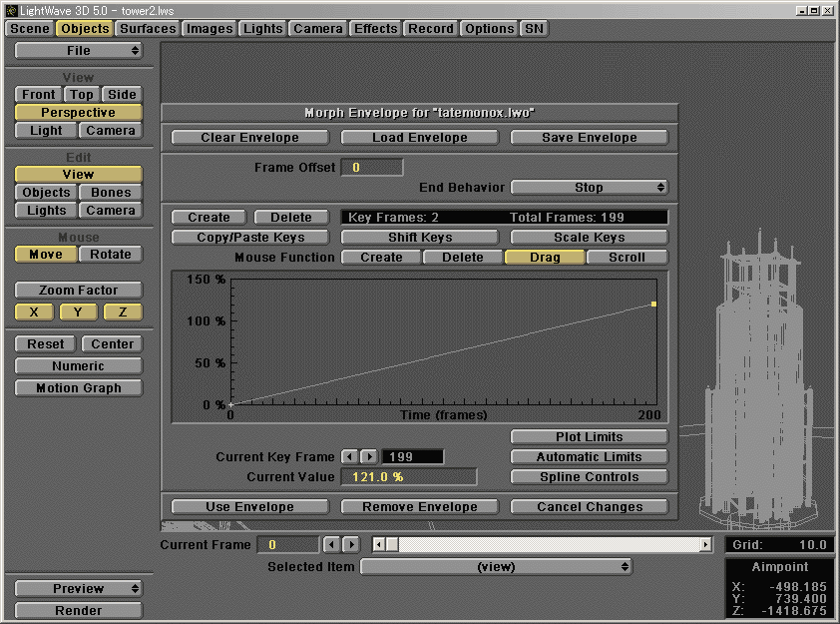Toggle the Y axis button

click(x=78, y=312)
